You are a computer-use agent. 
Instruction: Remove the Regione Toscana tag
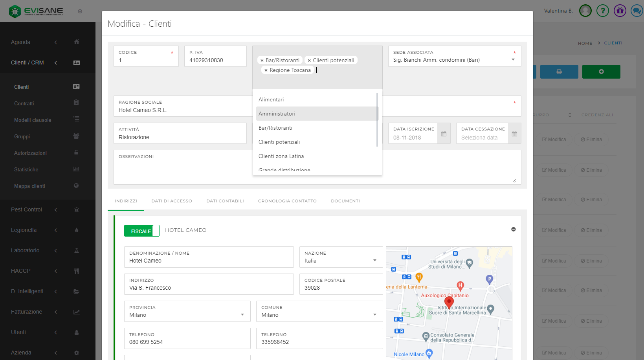pyautogui.click(x=266, y=70)
